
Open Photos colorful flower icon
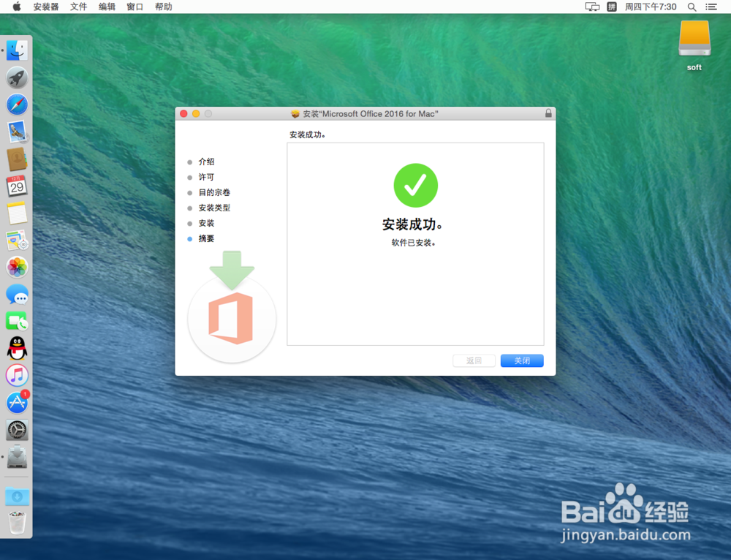click(x=18, y=267)
